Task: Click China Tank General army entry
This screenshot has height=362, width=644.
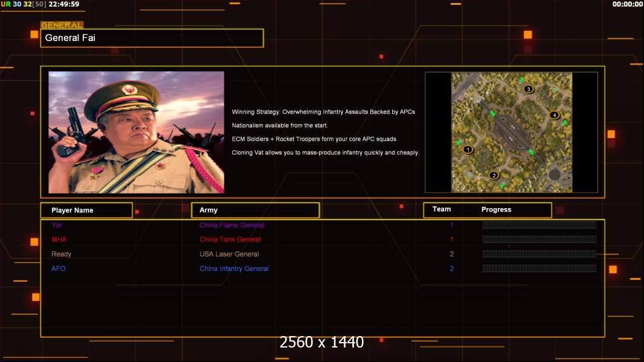Action: tap(230, 240)
